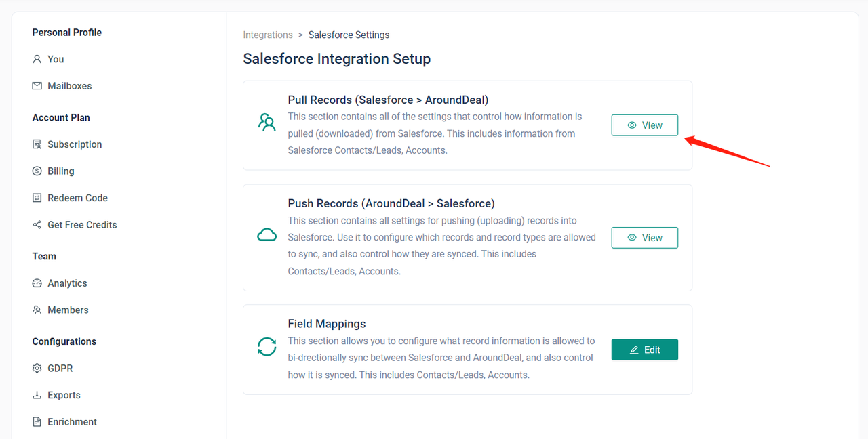Viewport: 868px width, 439px height.
Task: View the Push Records settings
Action: (x=644, y=238)
